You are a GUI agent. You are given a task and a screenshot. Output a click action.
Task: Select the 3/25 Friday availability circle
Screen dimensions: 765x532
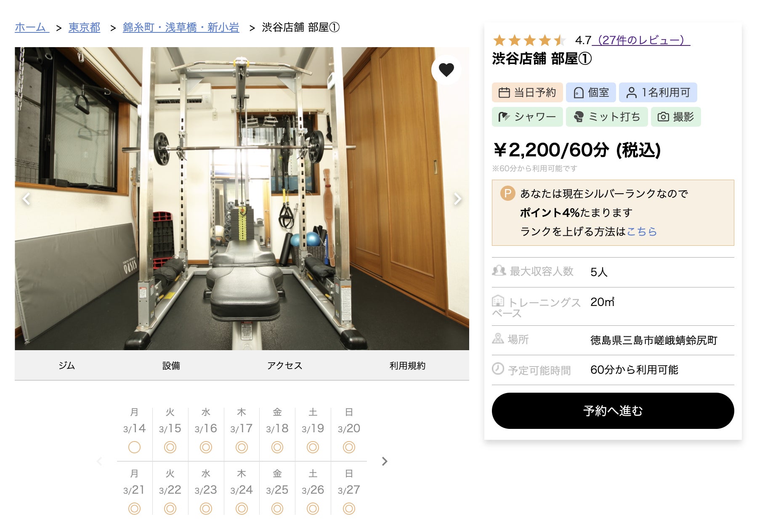(x=277, y=508)
